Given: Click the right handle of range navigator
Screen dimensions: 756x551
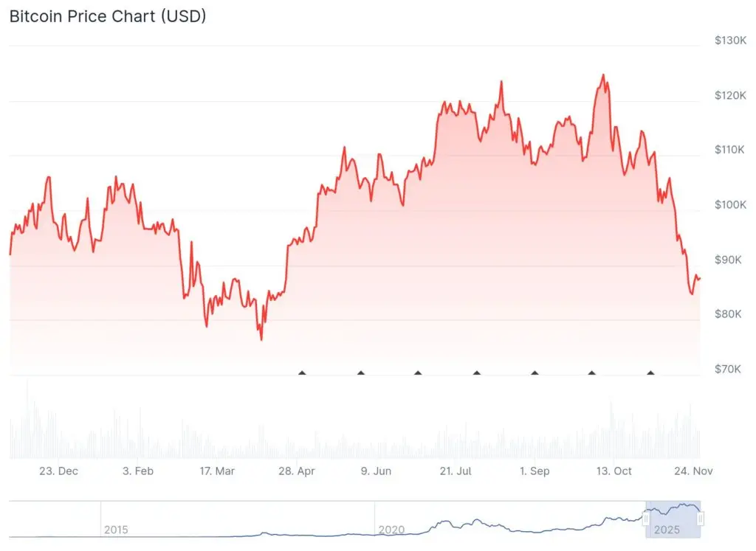Looking at the screenshot, I should [701, 519].
